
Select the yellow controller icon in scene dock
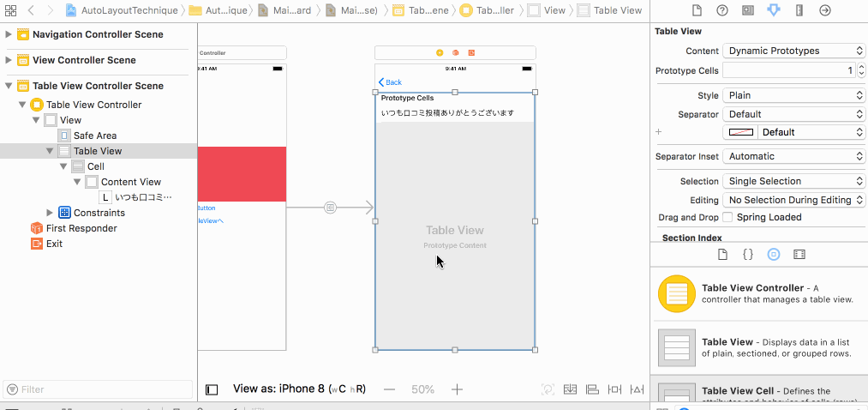click(440, 52)
